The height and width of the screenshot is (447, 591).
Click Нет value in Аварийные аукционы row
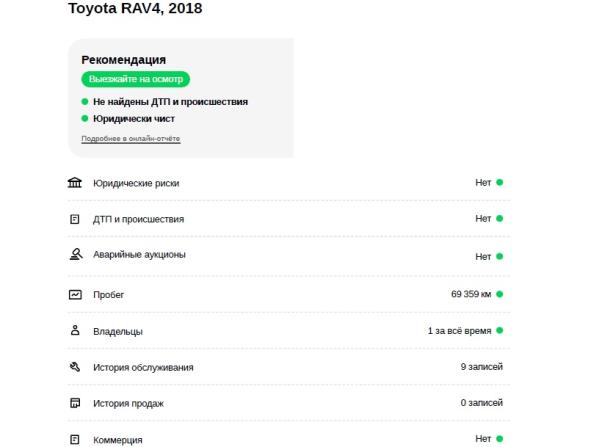tap(483, 257)
